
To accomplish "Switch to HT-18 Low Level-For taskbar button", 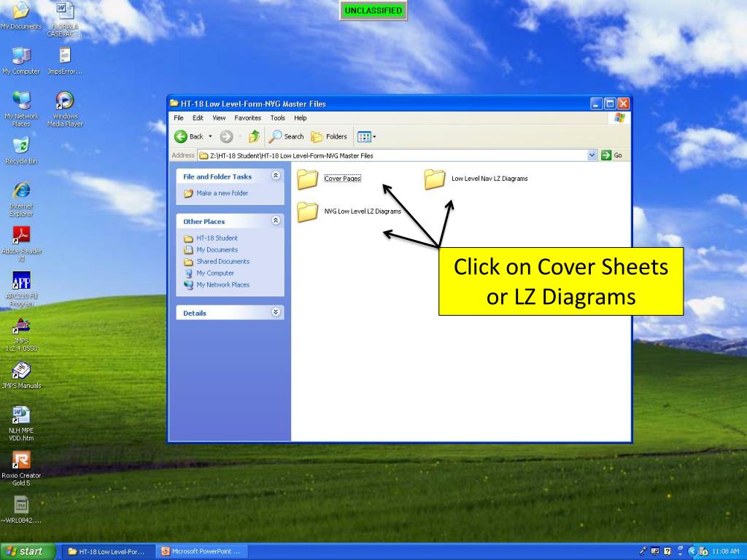I will coord(109,551).
